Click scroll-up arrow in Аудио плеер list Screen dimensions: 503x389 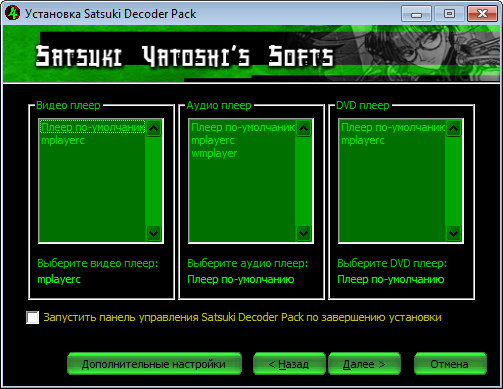coord(304,128)
